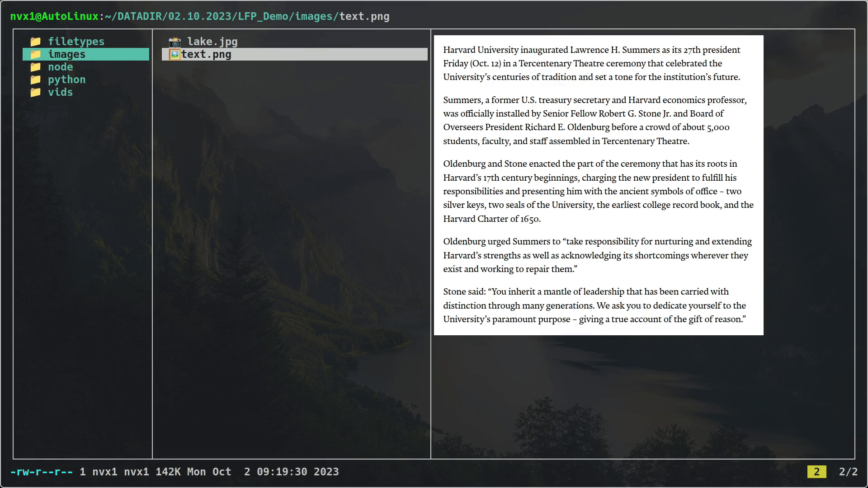Click the camera icon beside lake.jpg
Screen dimensions: 868x488
(x=175, y=42)
